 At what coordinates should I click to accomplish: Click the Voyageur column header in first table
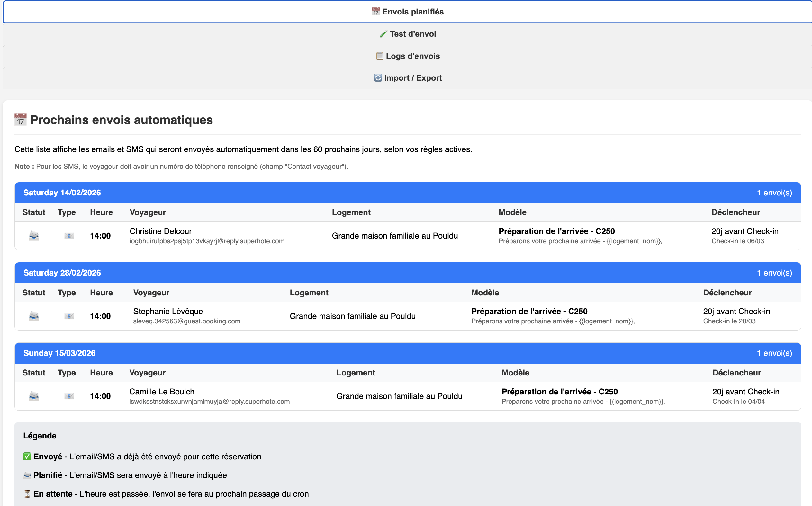pyautogui.click(x=148, y=212)
